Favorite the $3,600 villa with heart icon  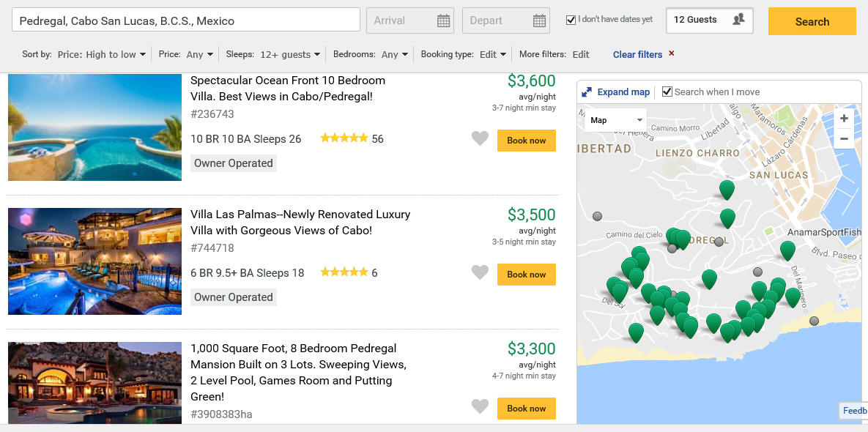pyautogui.click(x=480, y=139)
